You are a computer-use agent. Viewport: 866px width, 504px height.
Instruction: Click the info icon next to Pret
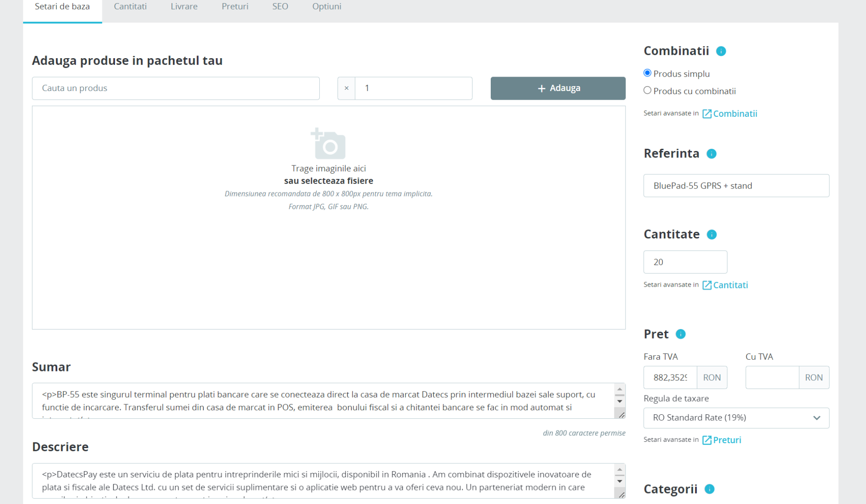click(x=680, y=334)
